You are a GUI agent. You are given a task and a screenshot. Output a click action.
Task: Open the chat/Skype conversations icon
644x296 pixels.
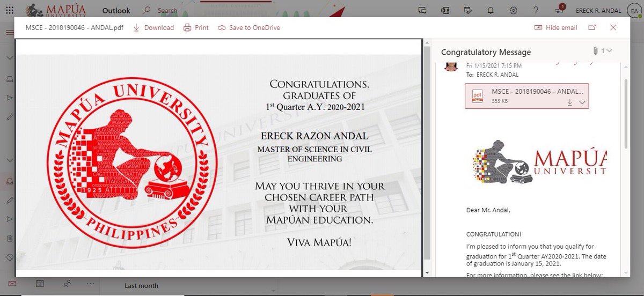click(x=422, y=10)
